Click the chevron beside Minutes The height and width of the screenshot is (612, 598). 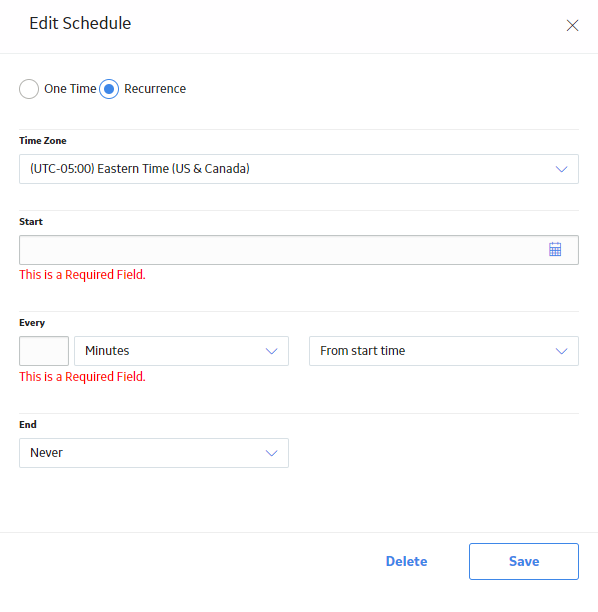(x=271, y=351)
